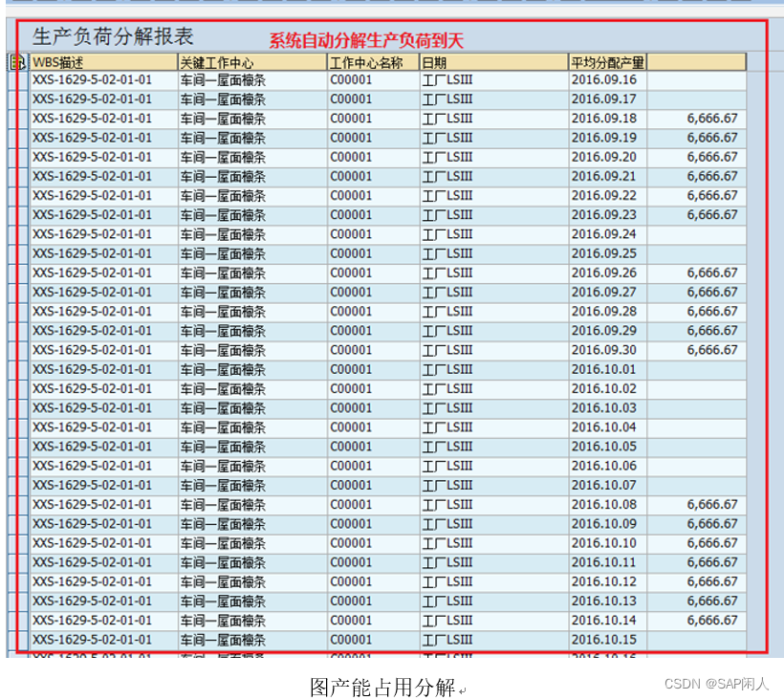Click XXS-1629-5-02-01-01 in the 2016.09.17 row
Viewport: 784px width, 700px height.
92,99
